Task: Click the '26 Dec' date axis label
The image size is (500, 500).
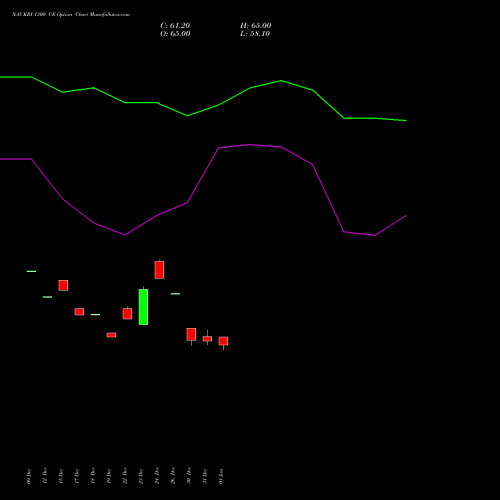Action: [x=173, y=476]
